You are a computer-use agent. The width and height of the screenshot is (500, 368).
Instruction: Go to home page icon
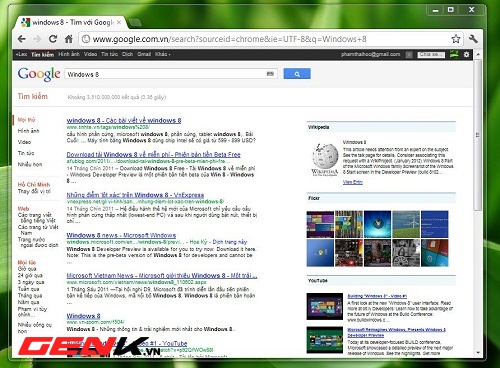point(69,39)
